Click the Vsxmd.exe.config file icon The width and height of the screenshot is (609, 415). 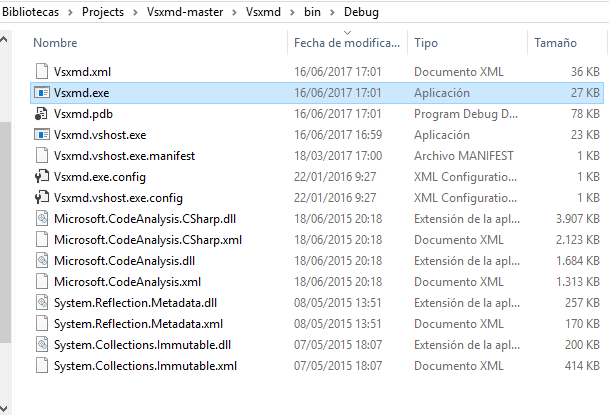tap(42, 176)
